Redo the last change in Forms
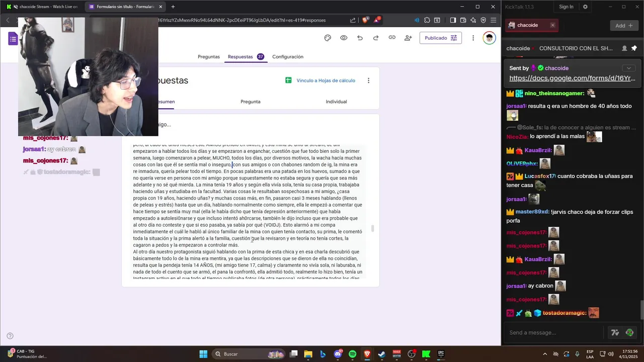The image size is (644, 362). pyautogui.click(x=376, y=38)
